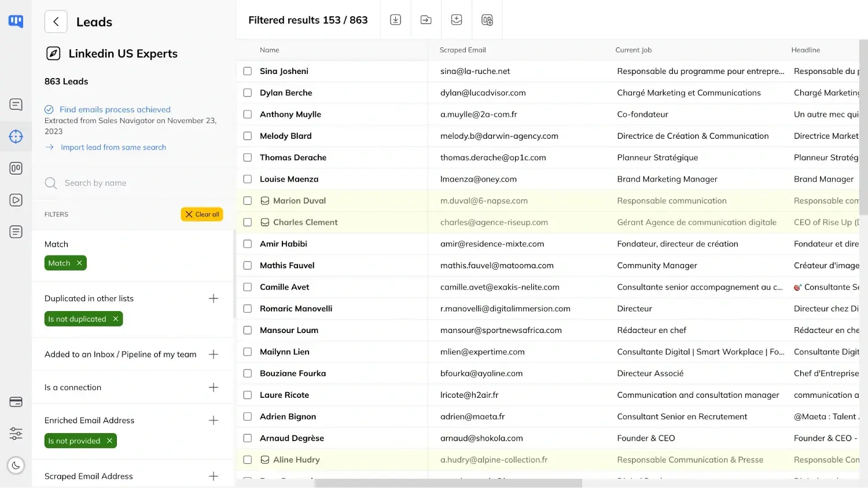The height and width of the screenshot is (488, 868).
Task: Open the chat message icon in left sidebar
Action: 16,105
